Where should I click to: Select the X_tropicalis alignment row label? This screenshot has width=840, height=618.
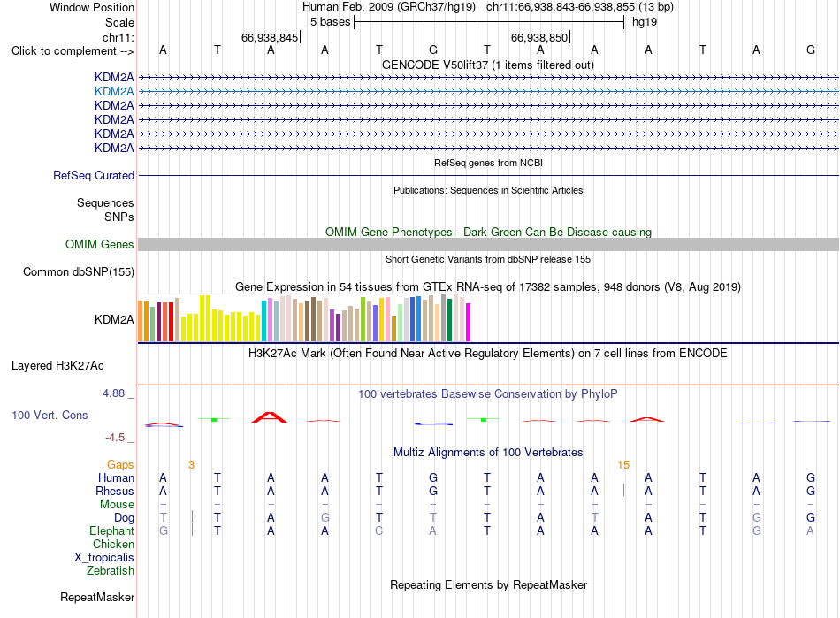(x=104, y=558)
